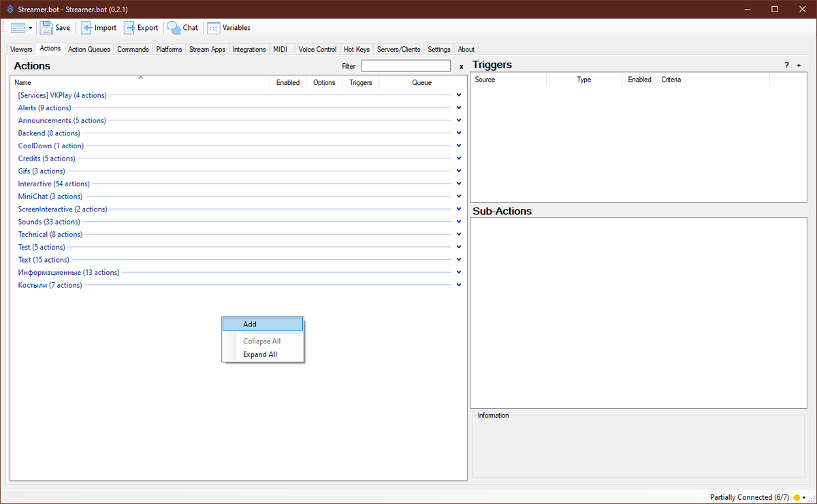Click the yellow connection status indicator
Image resolution: width=817 pixels, height=504 pixels.
[x=797, y=497]
